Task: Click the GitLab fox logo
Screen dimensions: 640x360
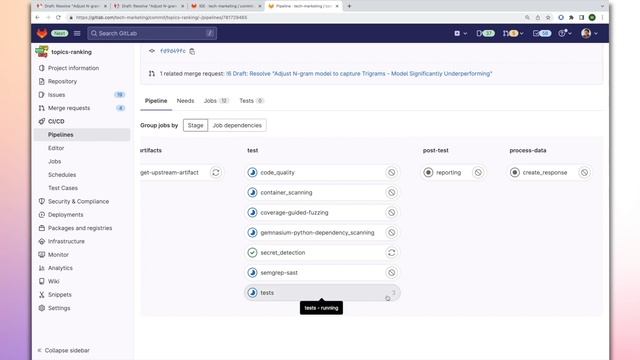Action: pyautogui.click(x=42, y=33)
